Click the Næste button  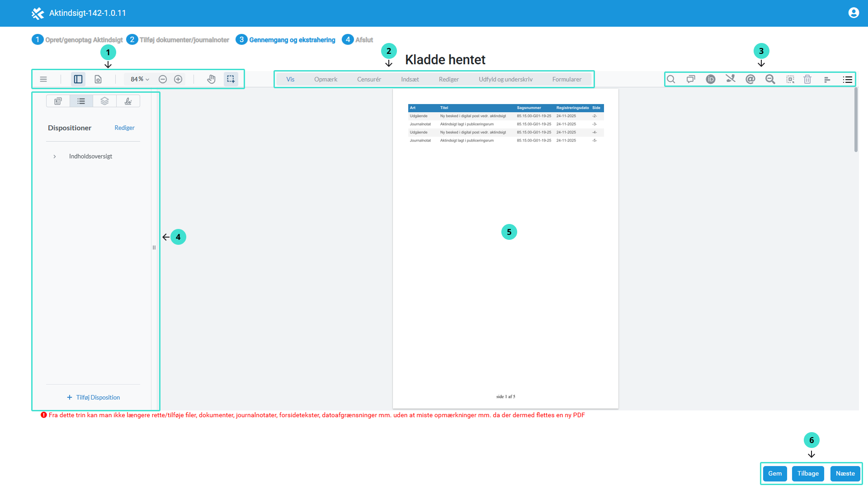coord(845,473)
